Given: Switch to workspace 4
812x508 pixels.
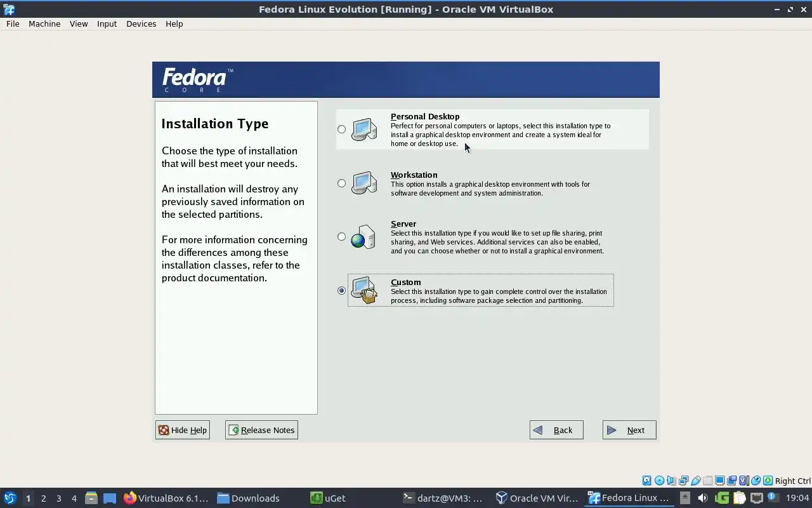Looking at the screenshot, I should [74, 498].
